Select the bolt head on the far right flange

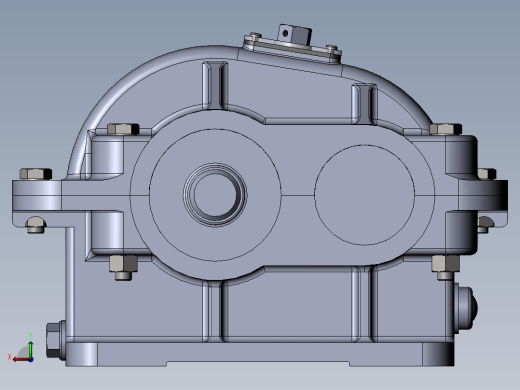pos(487,174)
